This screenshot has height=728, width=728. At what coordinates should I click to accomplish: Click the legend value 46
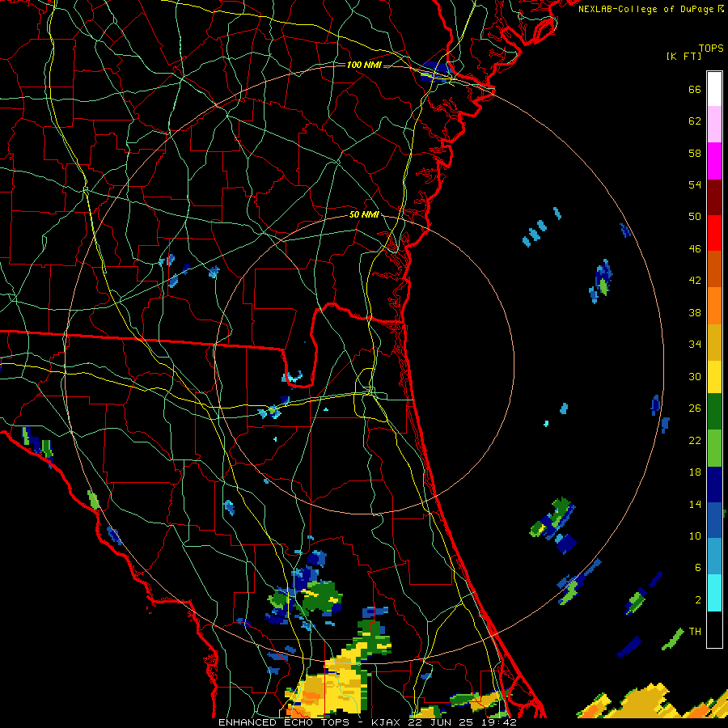click(x=695, y=249)
